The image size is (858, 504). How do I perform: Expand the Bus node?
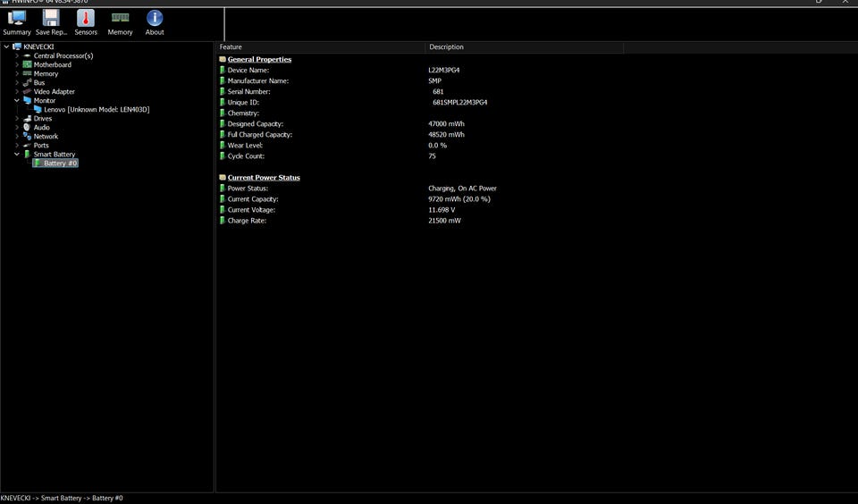[17, 82]
